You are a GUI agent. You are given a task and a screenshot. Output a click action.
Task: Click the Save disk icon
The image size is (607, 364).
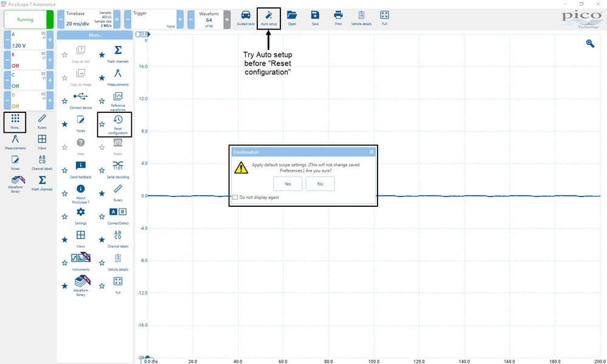315,18
